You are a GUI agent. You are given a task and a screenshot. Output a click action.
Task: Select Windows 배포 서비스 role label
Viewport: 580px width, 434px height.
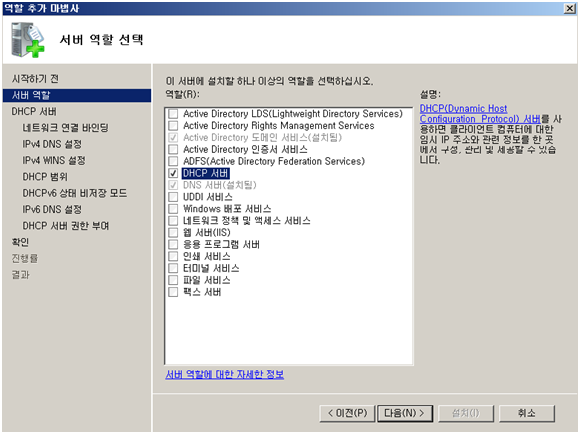pyautogui.click(x=227, y=209)
